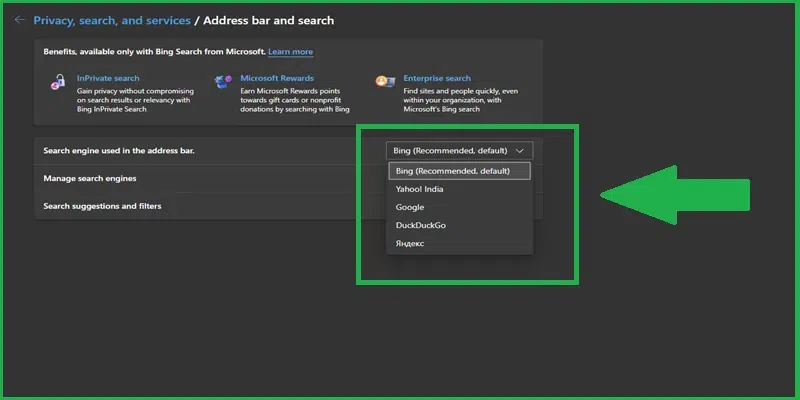Click the Microsoft Rewards icon
The height and width of the screenshot is (400, 800).
click(x=223, y=81)
